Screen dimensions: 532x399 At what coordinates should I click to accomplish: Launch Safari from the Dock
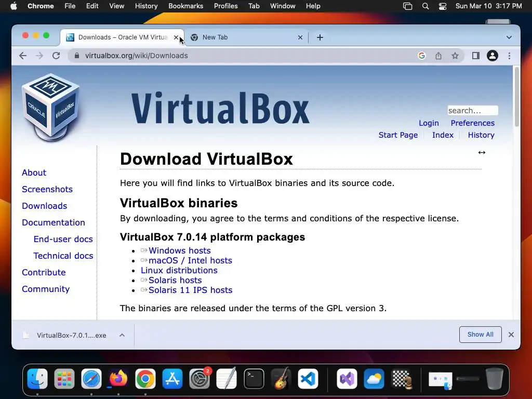[x=91, y=379]
